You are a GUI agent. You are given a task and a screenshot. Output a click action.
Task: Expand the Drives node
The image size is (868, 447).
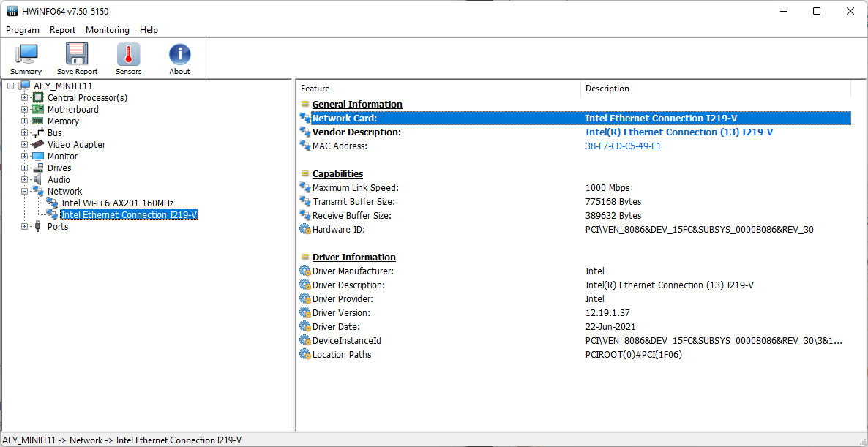[24, 168]
